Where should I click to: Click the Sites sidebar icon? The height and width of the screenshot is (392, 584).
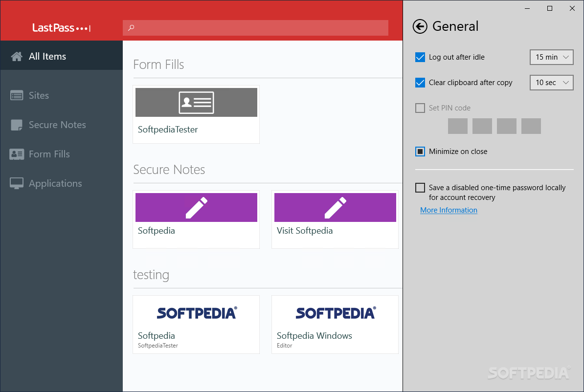[17, 96]
